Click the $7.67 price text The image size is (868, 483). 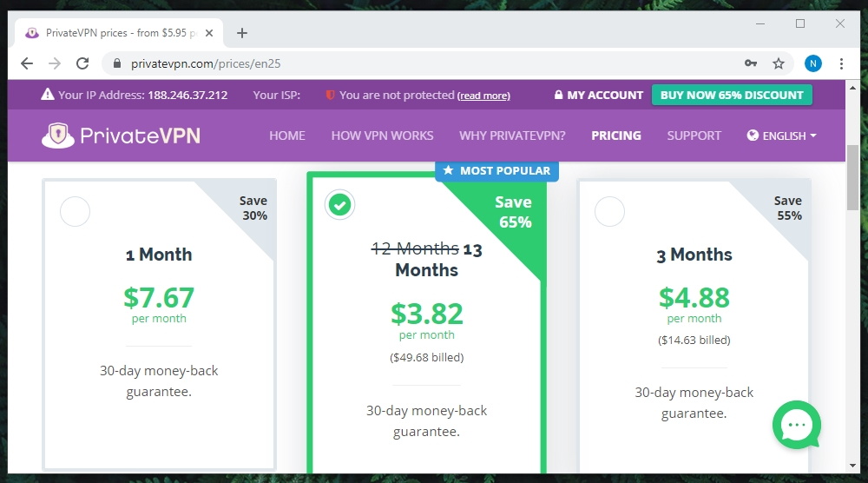[x=159, y=298]
